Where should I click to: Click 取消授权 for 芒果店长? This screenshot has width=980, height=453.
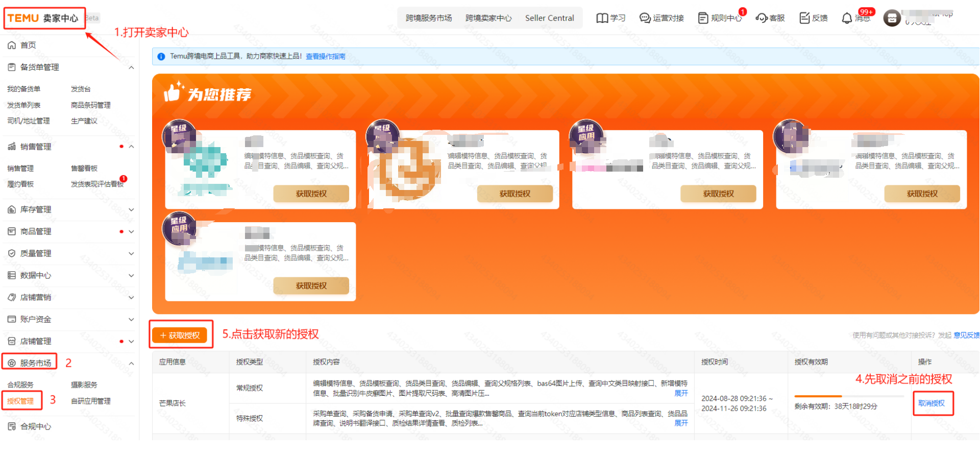(932, 403)
